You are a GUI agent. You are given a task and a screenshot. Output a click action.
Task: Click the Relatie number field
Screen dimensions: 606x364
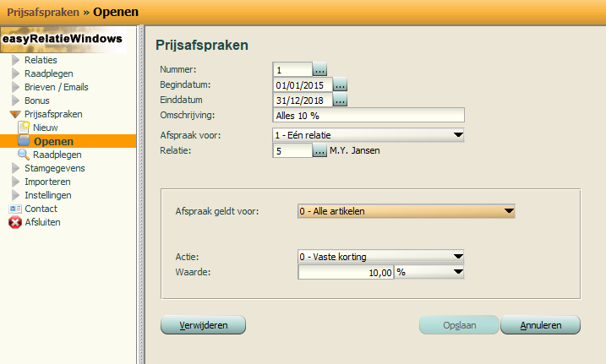pyautogui.click(x=292, y=151)
